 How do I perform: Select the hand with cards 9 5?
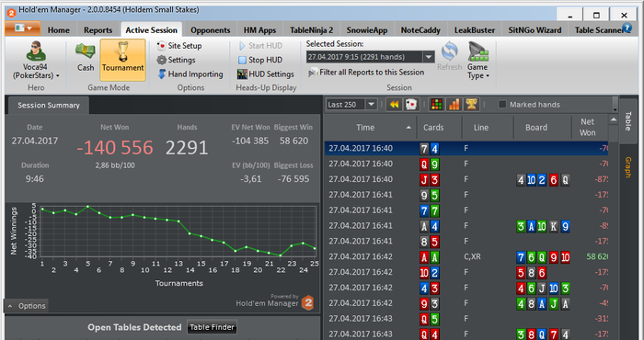[466, 195]
